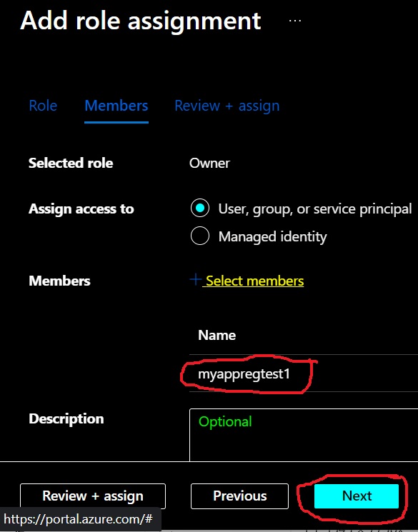Focus the Description optional text box
418x532 pixels.
(x=304, y=435)
